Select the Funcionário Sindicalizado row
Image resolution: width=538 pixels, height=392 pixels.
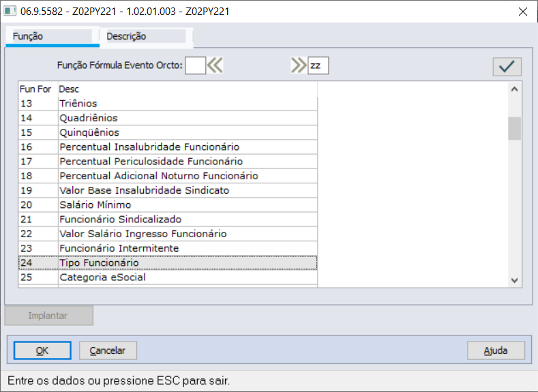pyautogui.click(x=168, y=219)
